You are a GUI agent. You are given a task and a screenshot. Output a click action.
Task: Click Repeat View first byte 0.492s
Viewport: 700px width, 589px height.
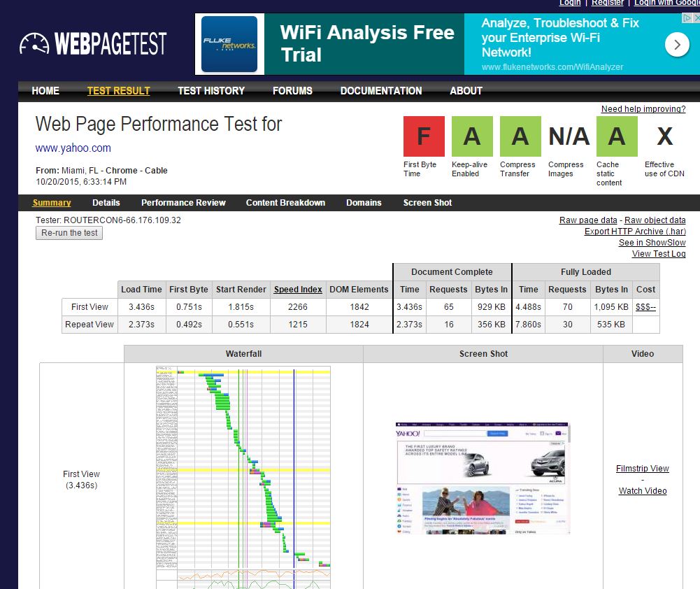tap(189, 324)
